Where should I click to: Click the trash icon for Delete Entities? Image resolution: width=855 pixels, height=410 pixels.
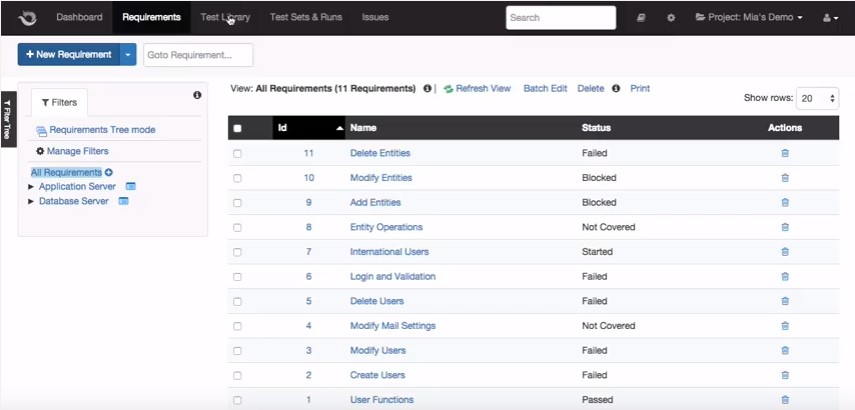coord(785,153)
